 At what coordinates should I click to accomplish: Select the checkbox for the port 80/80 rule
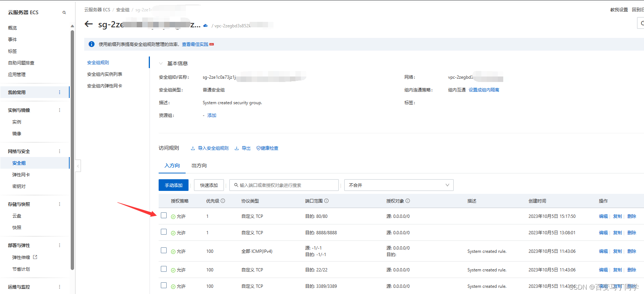(164, 215)
